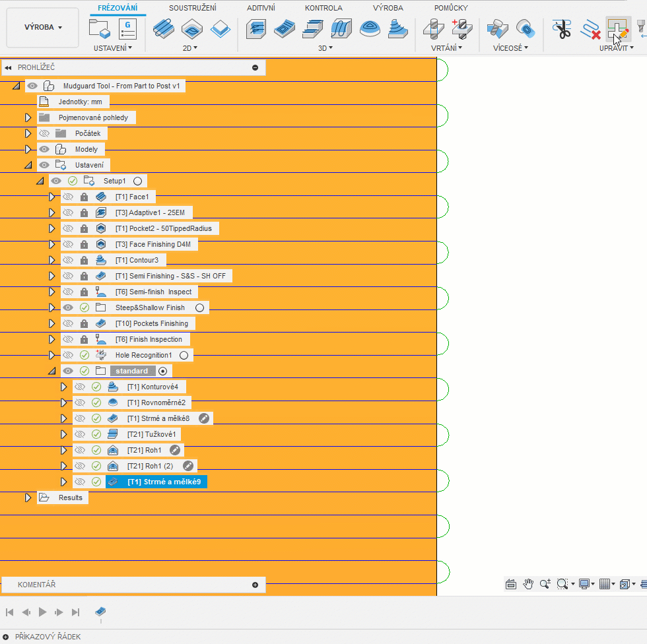Show the hidden [T1] Konturové4 operation
Viewport: 647px width, 644px height.
point(80,387)
